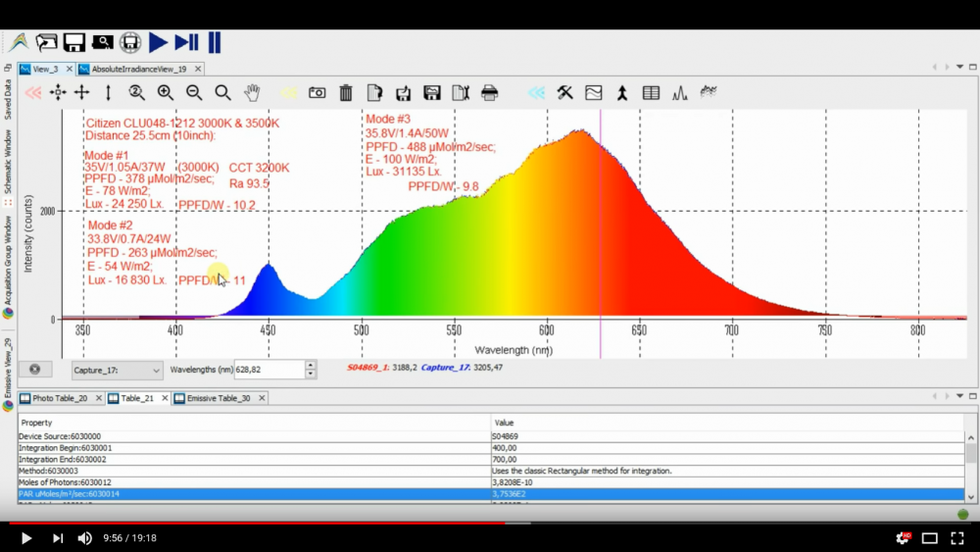980x552 pixels.
Task: Switch to the AbsoluteIrradianceView_19 tab
Action: (x=139, y=69)
